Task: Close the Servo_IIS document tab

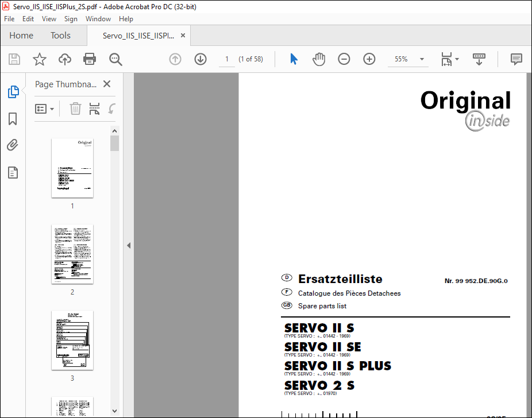Action: coord(183,35)
